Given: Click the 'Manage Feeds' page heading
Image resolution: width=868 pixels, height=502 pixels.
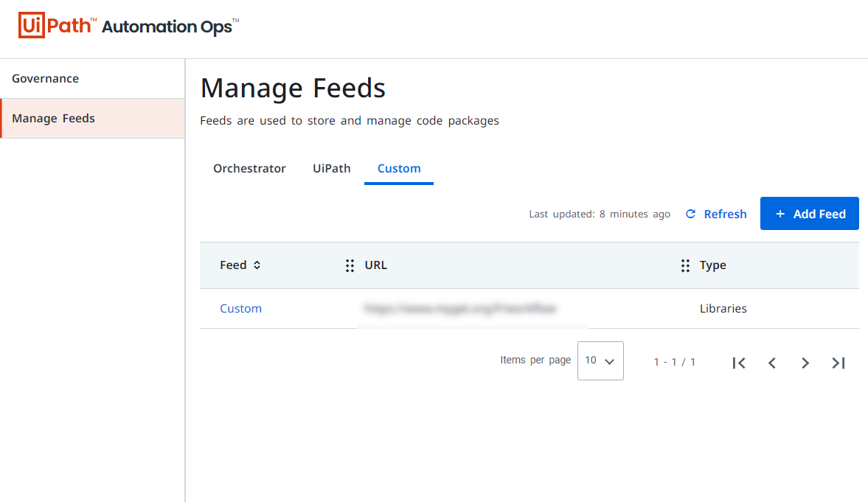Looking at the screenshot, I should point(293,88).
